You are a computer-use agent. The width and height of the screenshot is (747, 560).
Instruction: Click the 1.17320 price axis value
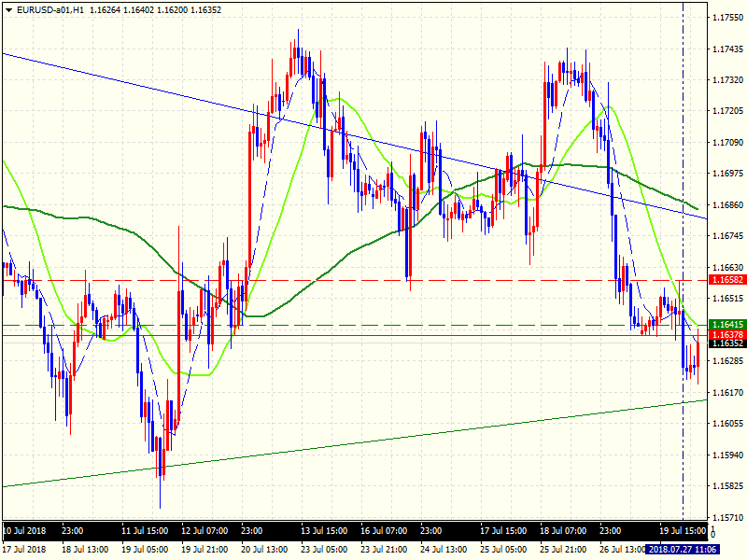727,80
